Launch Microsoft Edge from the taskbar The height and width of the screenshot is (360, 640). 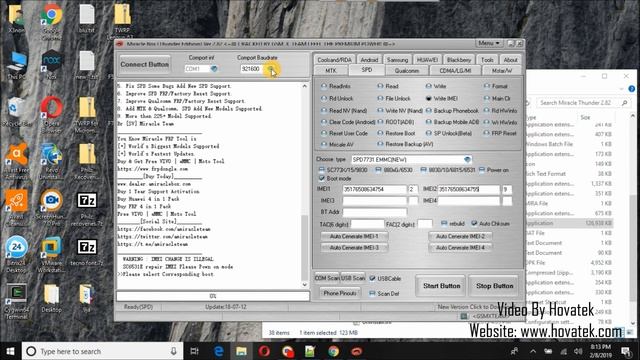point(218,351)
